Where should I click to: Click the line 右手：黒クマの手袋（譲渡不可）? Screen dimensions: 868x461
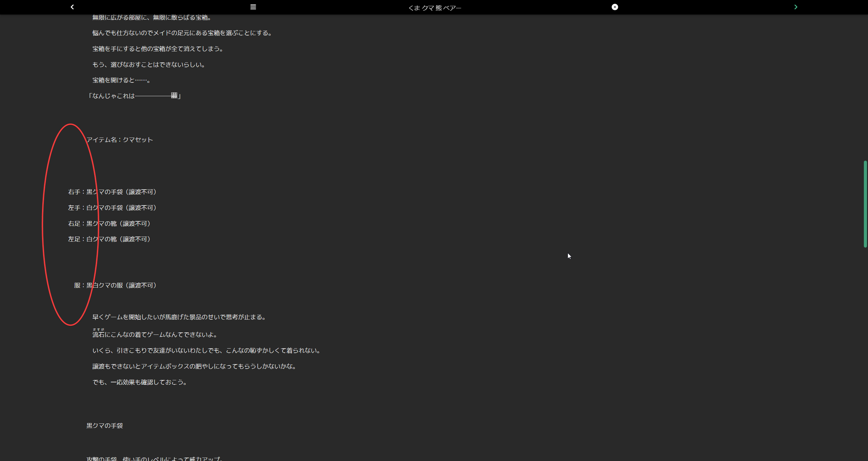pos(112,192)
